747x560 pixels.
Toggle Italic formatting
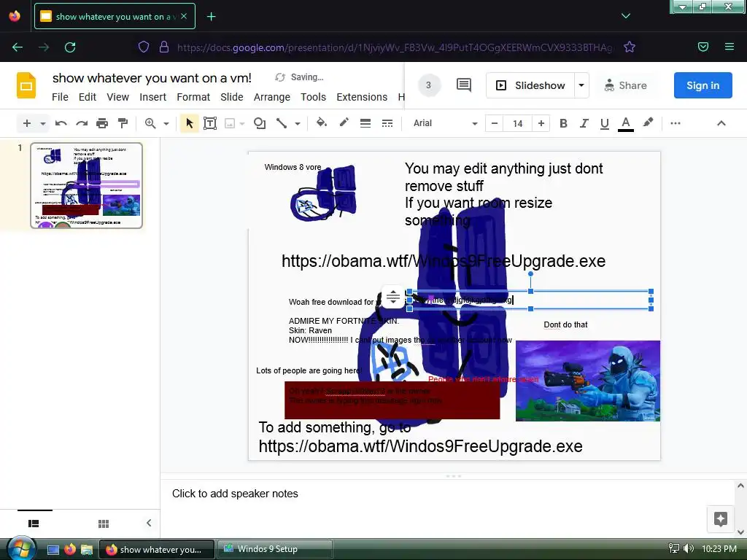click(584, 123)
